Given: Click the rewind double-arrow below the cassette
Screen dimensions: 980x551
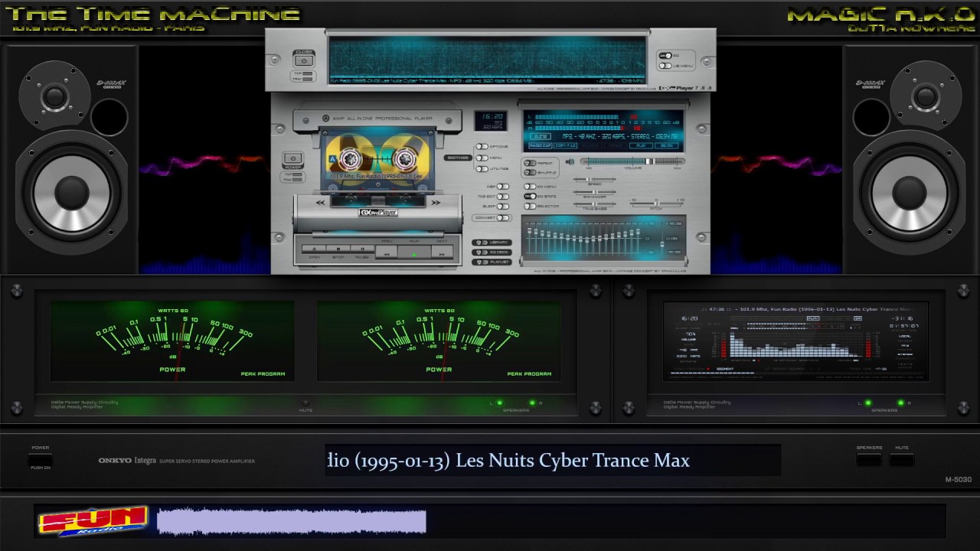Looking at the screenshot, I should (320, 202).
